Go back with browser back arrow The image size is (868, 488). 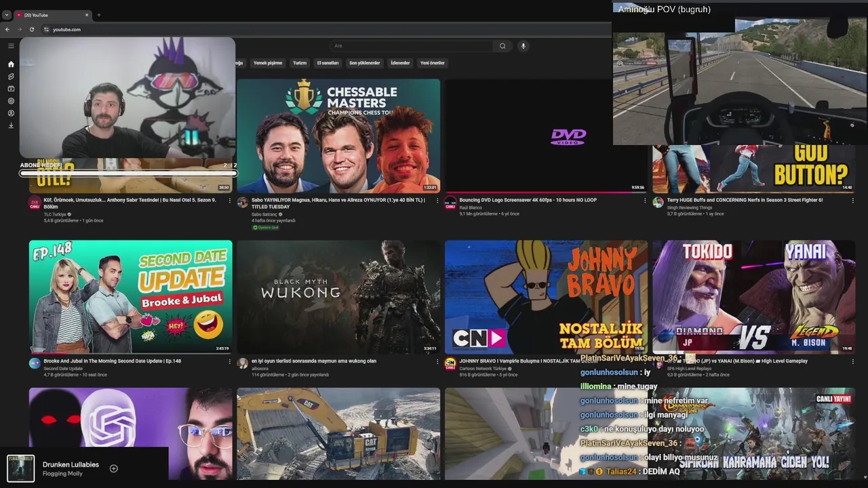(7, 29)
